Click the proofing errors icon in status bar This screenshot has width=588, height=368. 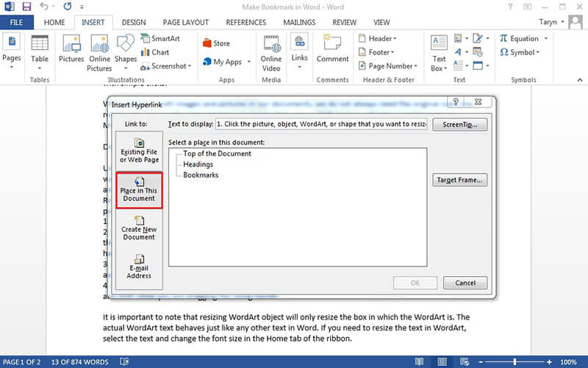coord(124,362)
